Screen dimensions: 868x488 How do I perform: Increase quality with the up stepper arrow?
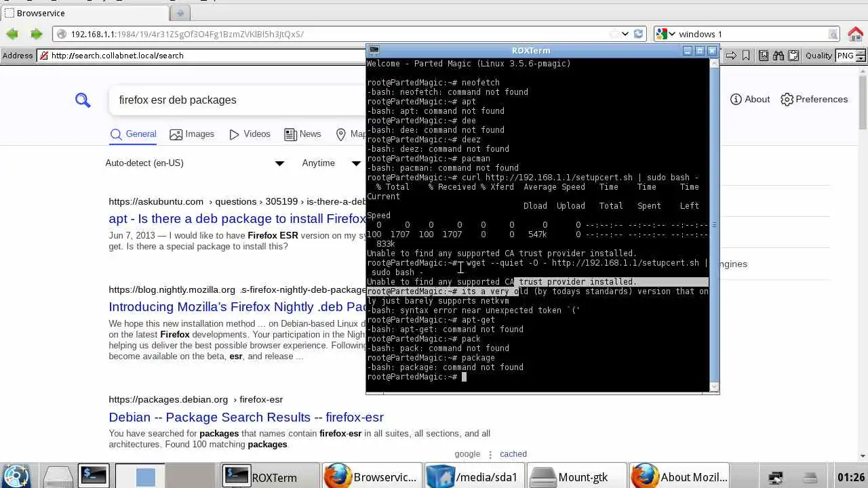[x=860, y=53]
